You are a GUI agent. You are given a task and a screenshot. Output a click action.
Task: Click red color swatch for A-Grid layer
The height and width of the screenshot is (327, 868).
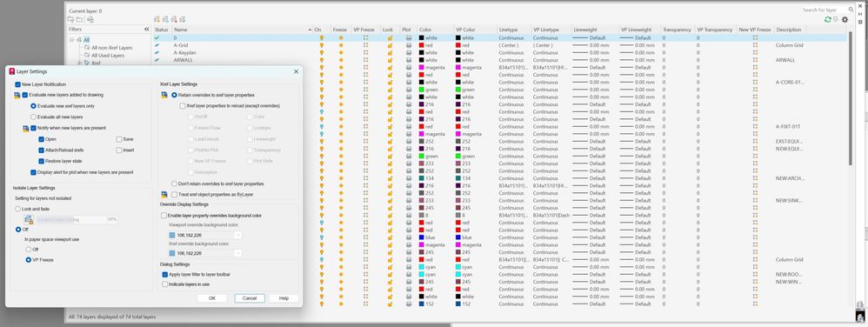click(x=421, y=45)
